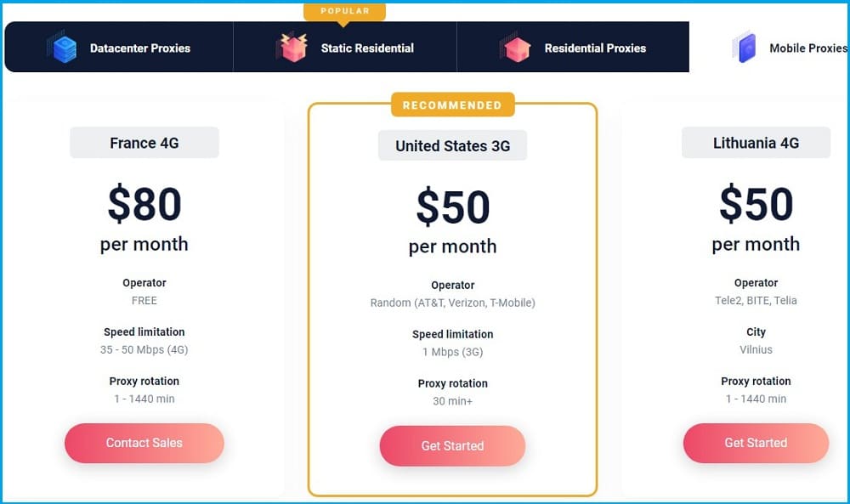The image size is (850, 504).
Task: Click the Static Residential box icon
Action: pos(293,47)
